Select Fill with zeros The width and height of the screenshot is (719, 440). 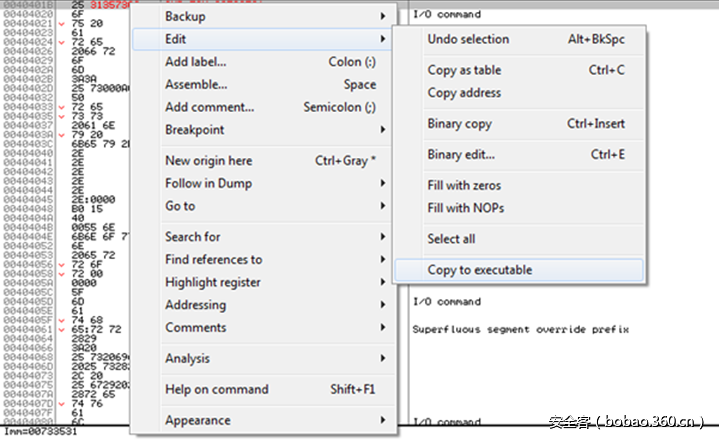(x=464, y=186)
